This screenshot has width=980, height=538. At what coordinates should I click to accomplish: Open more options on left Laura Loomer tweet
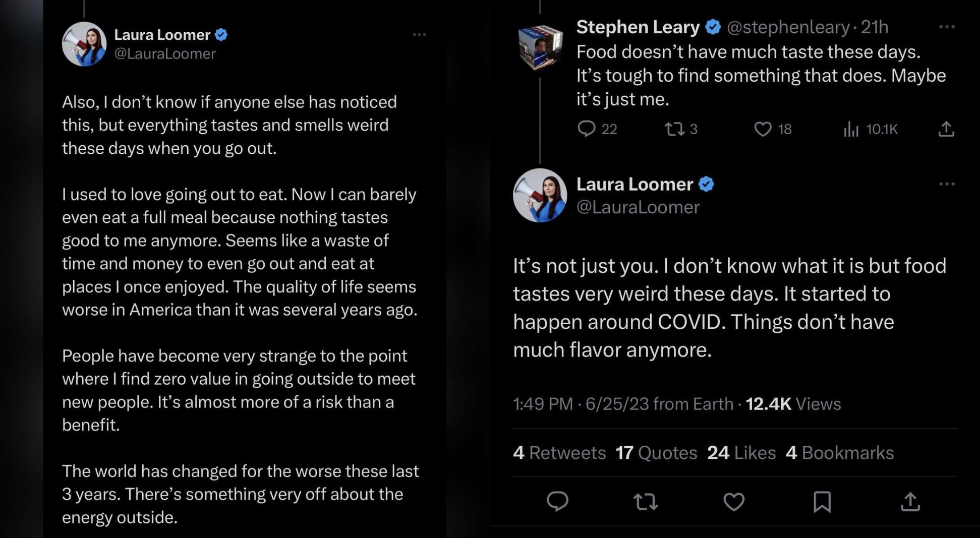point(419,35)
